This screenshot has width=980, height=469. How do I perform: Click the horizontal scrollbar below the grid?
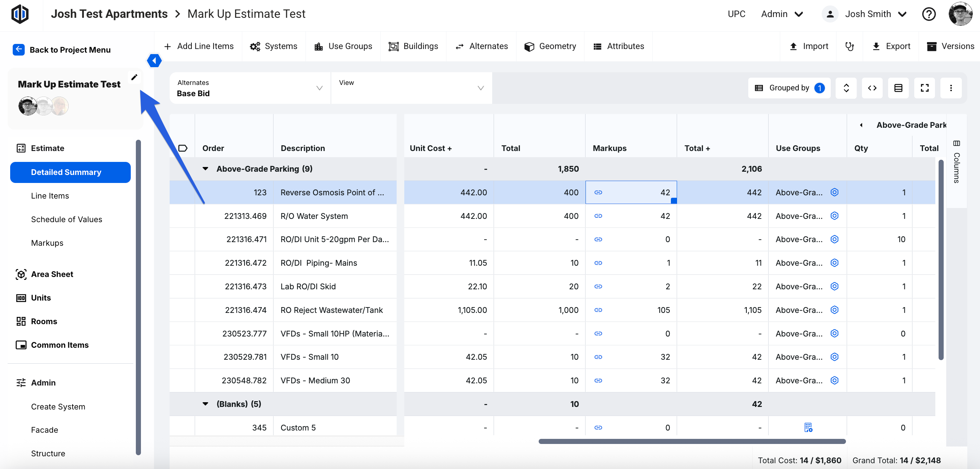[692, 441]
